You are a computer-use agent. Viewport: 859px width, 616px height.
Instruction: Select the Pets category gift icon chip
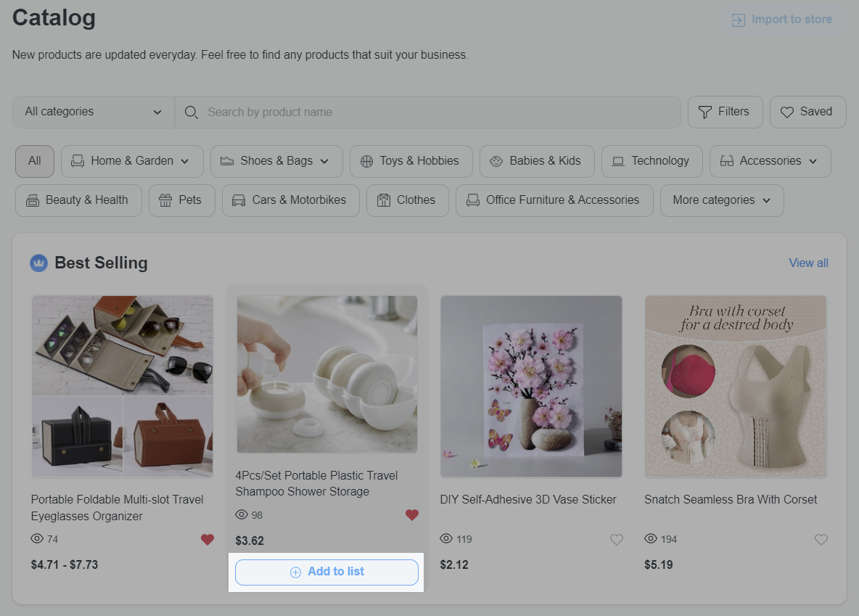click(x=181, y=200)
